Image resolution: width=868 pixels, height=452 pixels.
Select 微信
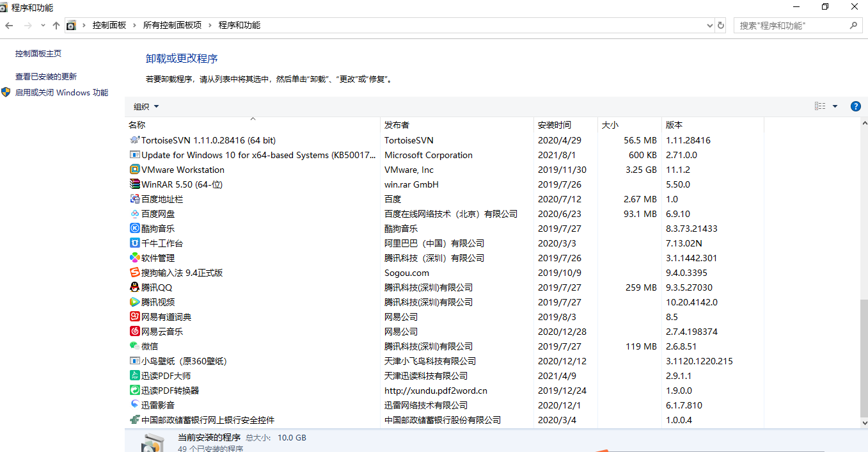[150, 346]
